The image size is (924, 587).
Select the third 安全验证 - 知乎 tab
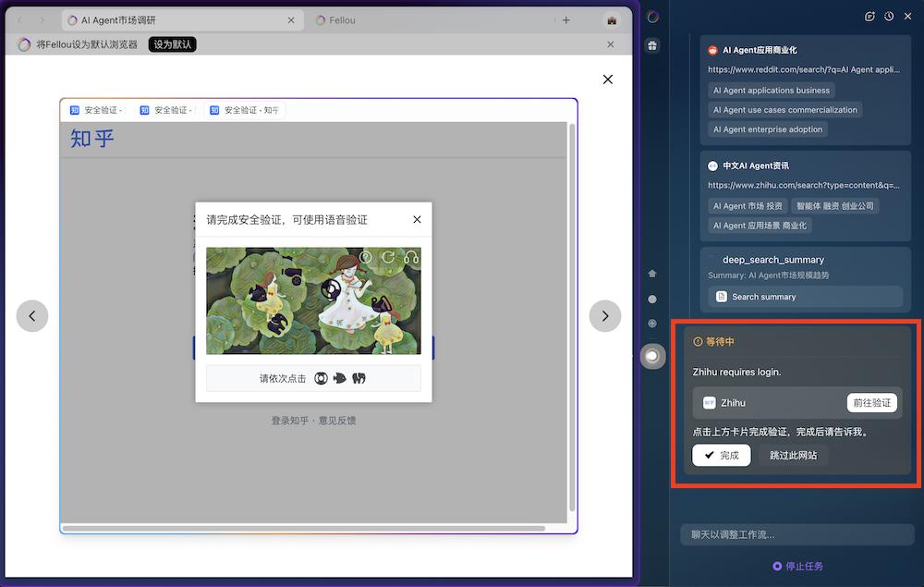click(245, 110)
